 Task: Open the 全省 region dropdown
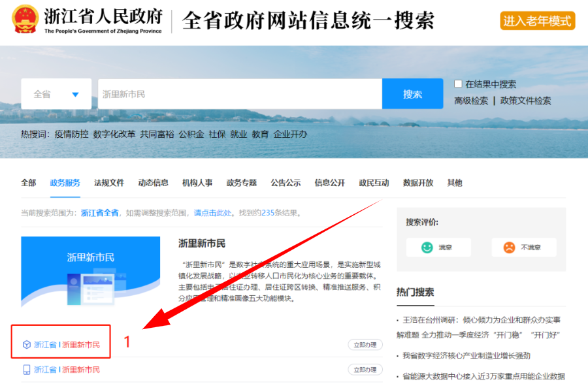click(56, 94)
